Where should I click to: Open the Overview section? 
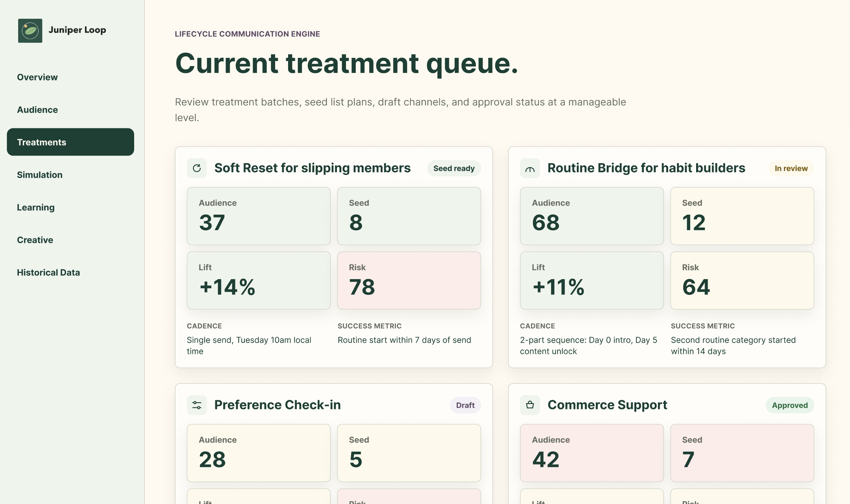pyautogui.click(x=70, y=77)
